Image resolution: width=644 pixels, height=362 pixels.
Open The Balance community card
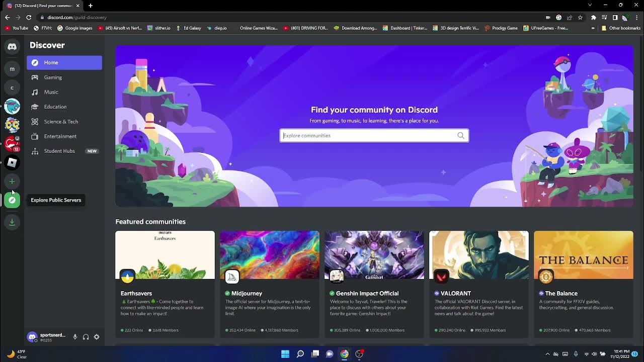pos(584,284)
